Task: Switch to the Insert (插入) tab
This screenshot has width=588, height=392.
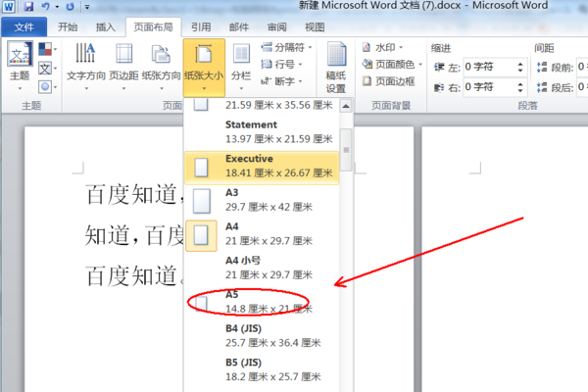Action: pos(106,27)
